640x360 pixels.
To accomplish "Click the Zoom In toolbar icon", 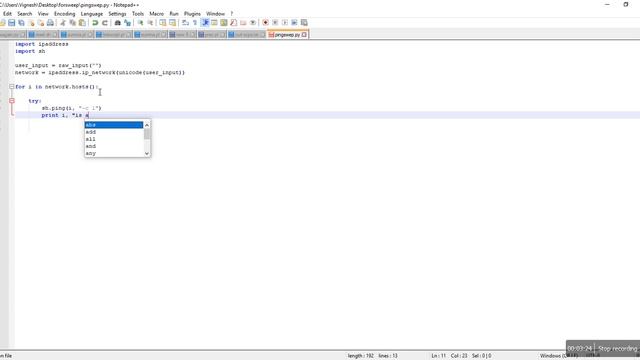I will click(140, 23).
